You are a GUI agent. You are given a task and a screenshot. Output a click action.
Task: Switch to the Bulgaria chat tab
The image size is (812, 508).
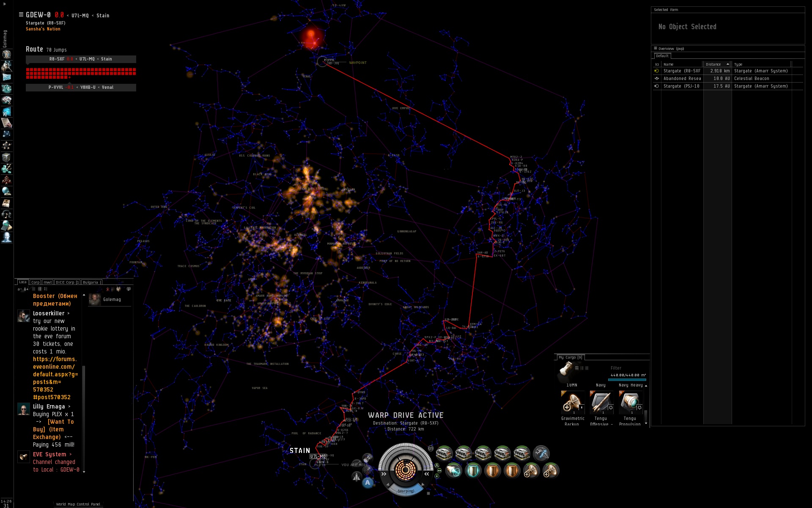[91, 282]
